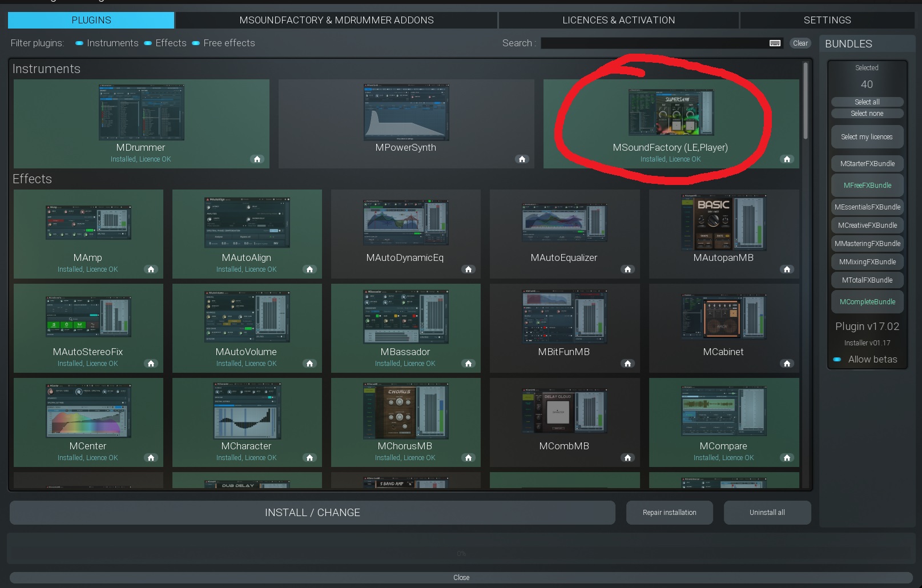Toggle the Effects plugin filter
Screen dimensions: 922x588
click(x=148, y=43)
